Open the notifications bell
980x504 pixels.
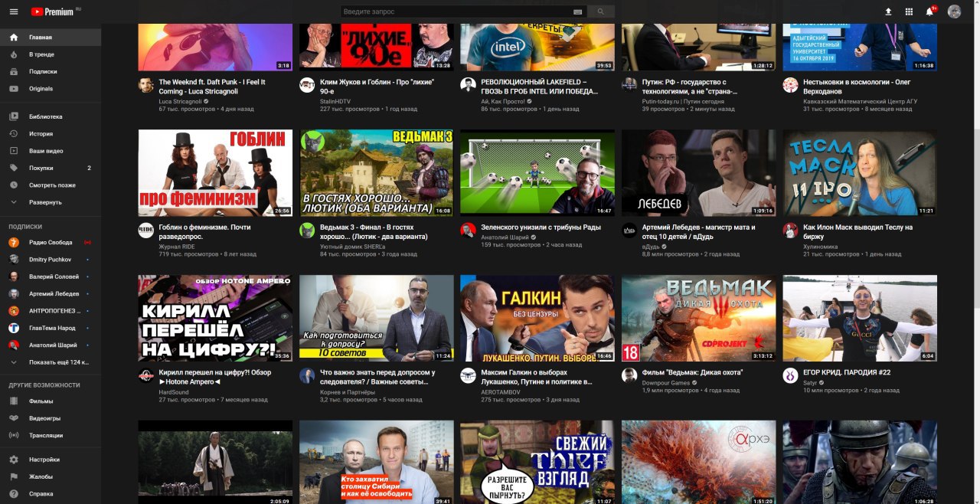click(929, 11)
